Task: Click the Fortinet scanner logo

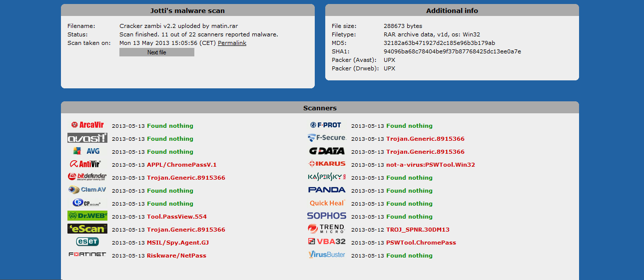Action: coord(87,255)
